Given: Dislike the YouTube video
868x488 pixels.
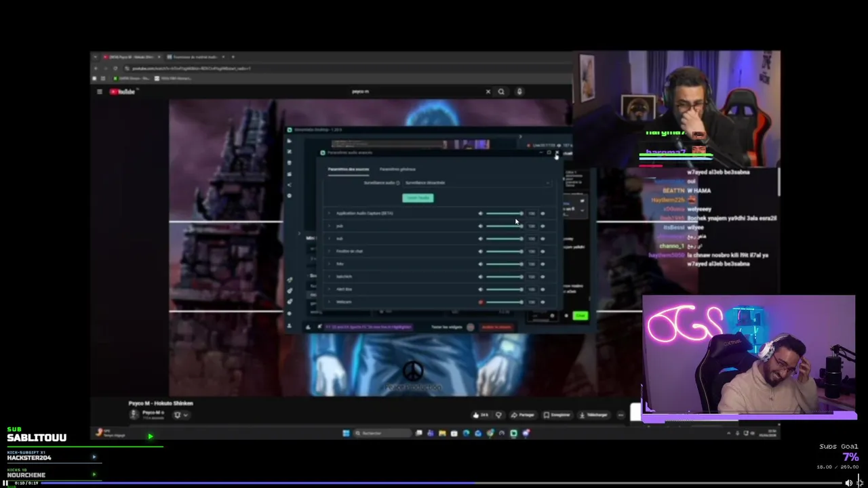Looking at the screenshot, I should 498,415.
